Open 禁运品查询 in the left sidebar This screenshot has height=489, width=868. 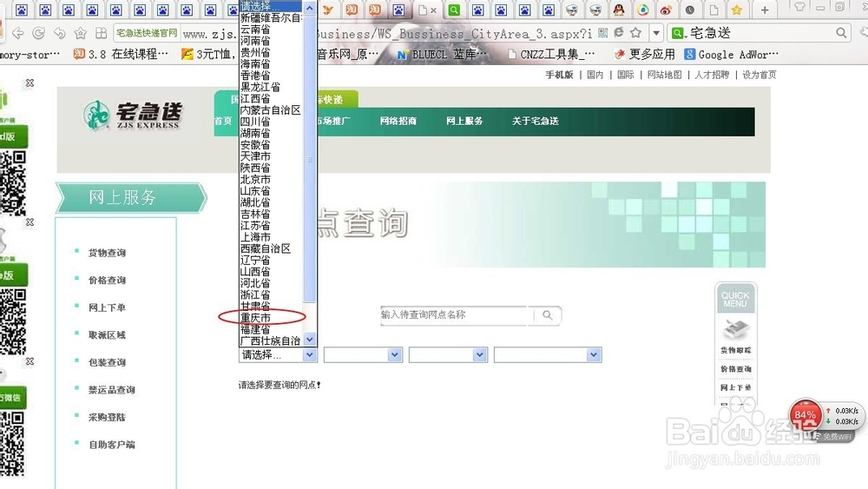pyautogui.click(x=111, y=390)
